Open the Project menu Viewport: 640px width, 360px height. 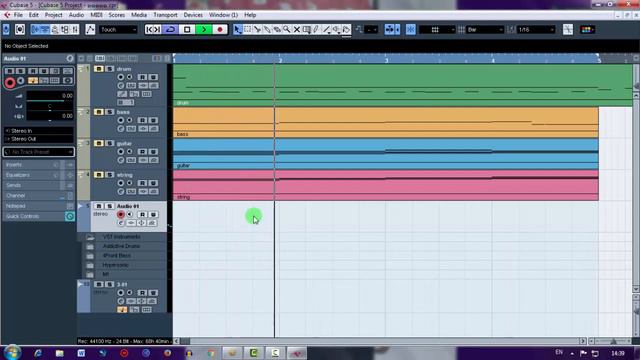[53, 15]
